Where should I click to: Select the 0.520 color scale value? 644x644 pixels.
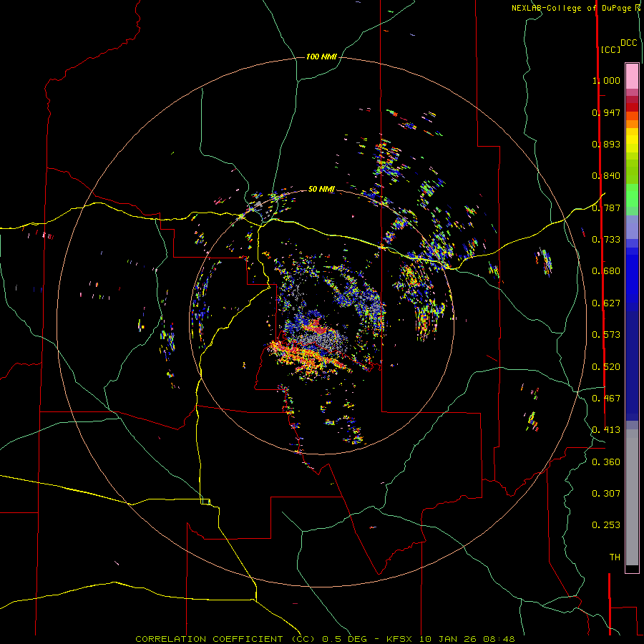tap(606, 367)
